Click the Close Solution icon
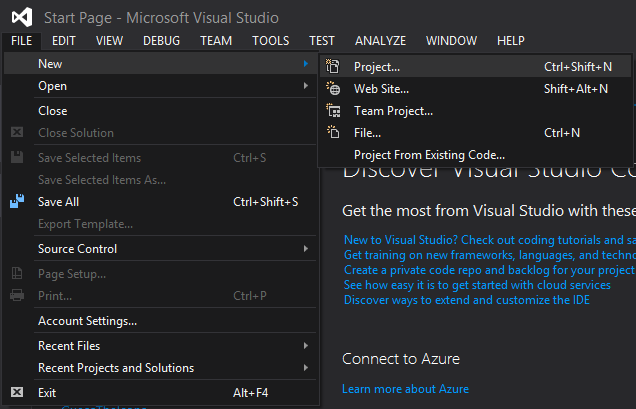This screenshot has height=409, width=636. (x=17, y=132)
